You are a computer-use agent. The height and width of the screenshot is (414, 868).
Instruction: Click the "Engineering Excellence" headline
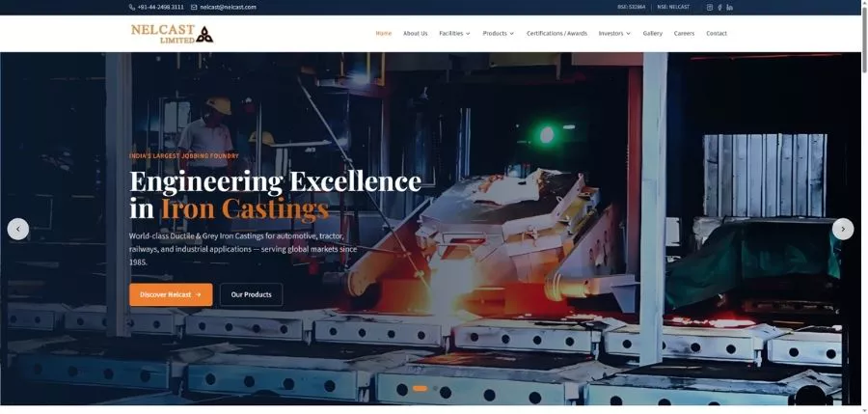point(275,181)
